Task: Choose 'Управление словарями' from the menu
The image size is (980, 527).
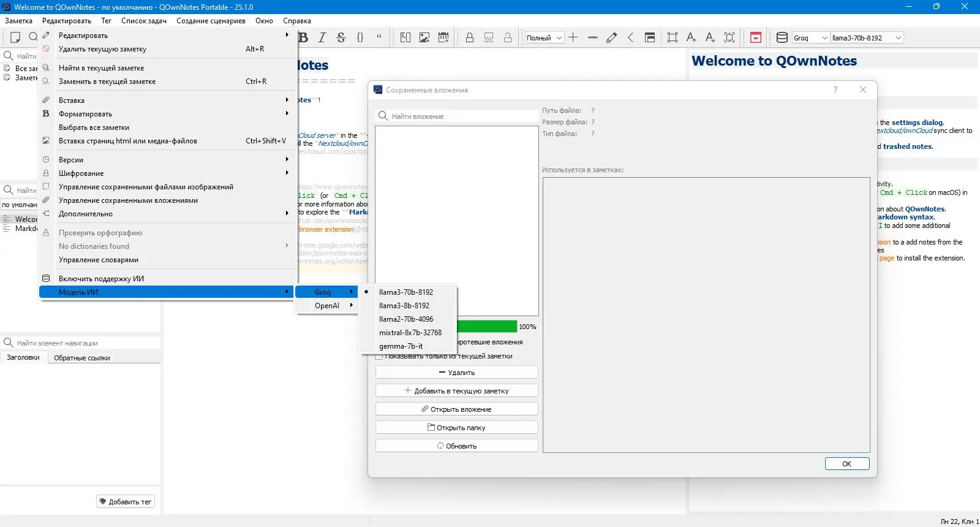Action: tap(167, 259)
